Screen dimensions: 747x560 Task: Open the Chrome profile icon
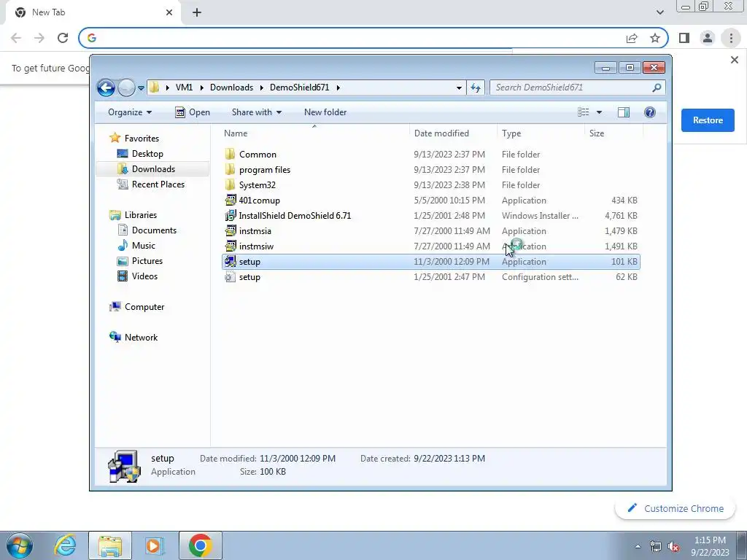(708, 38)
